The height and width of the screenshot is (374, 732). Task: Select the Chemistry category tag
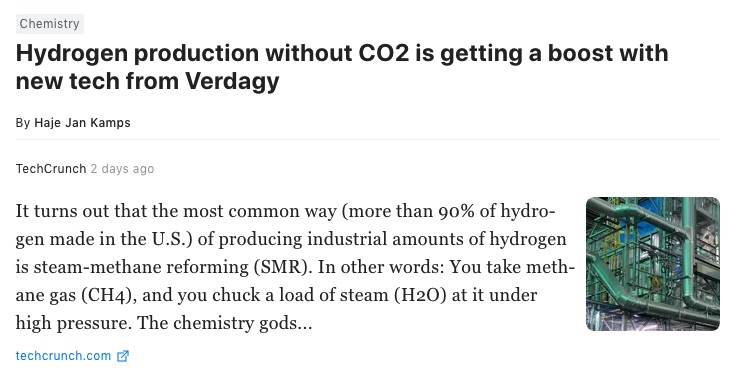(x=49, y=24)
